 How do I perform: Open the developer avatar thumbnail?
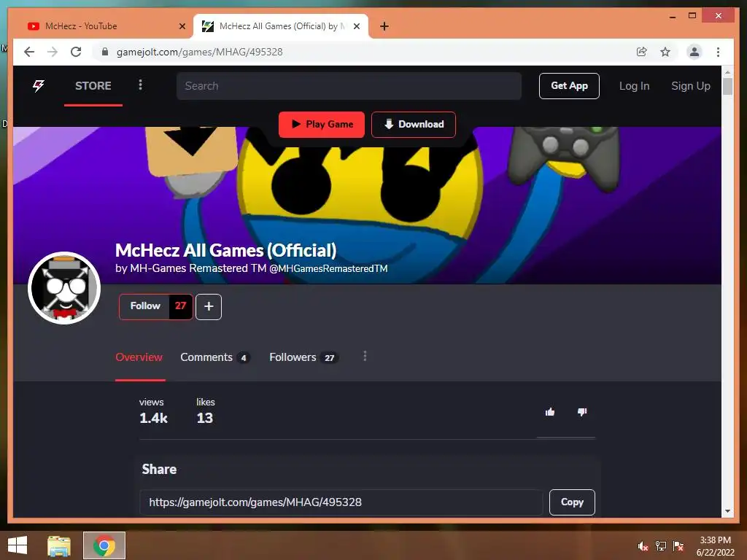tap(64, 288)
